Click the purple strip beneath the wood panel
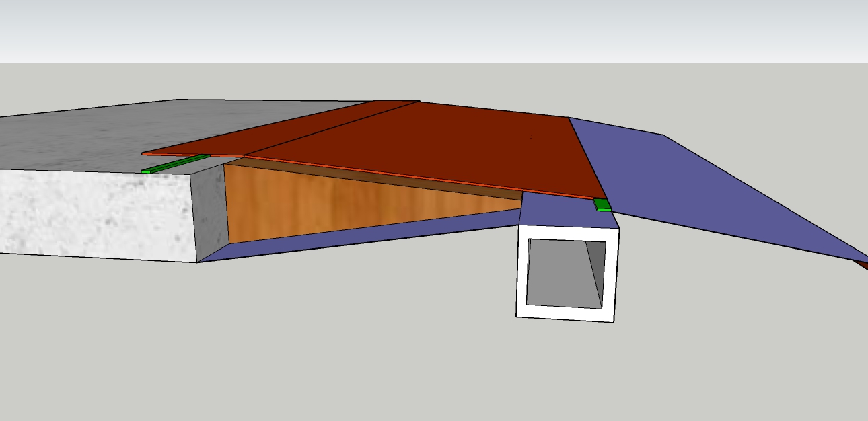The image size is (868, 421). pos(363,235)
